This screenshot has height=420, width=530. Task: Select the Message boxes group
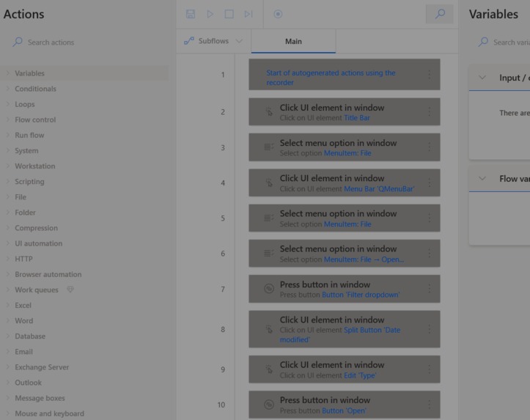[40, 398]
